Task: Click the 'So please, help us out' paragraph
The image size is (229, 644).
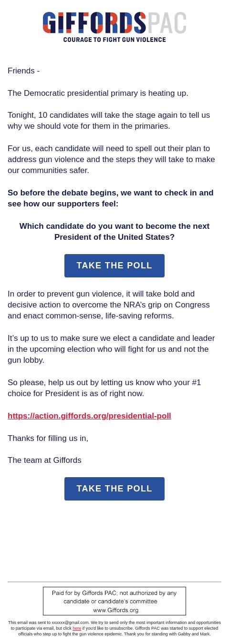Action: point(104,388)
